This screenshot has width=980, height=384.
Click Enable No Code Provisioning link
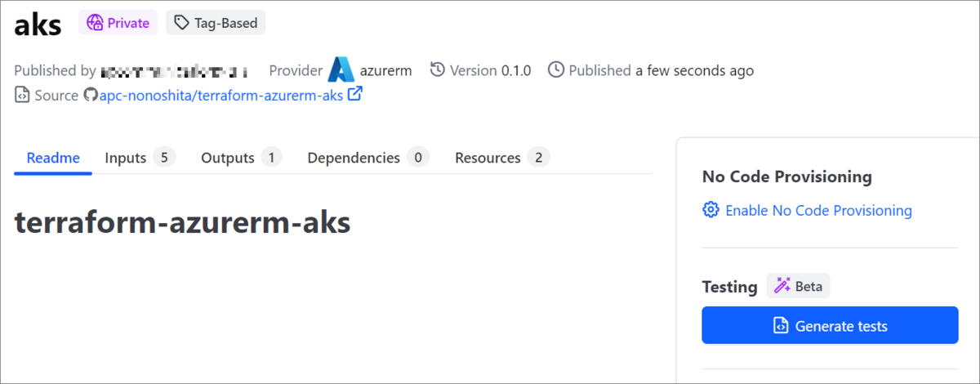coord(818,210)
